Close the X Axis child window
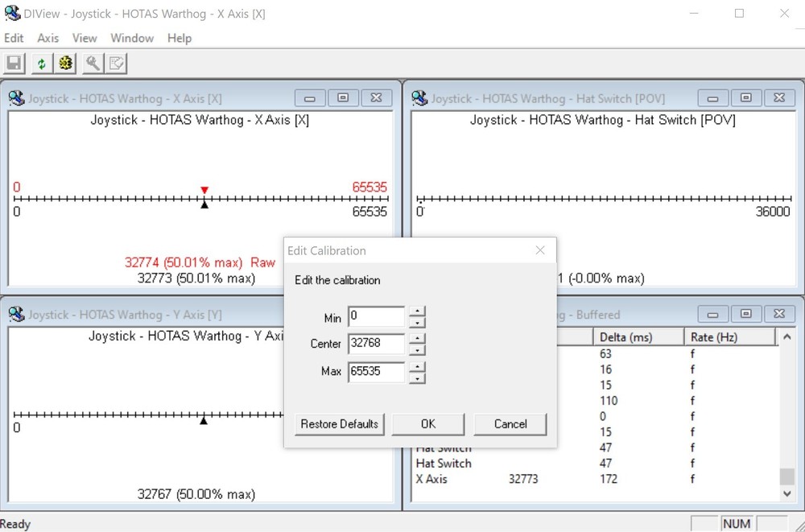This screenshot has width=805, height=532. pos(376,97)
